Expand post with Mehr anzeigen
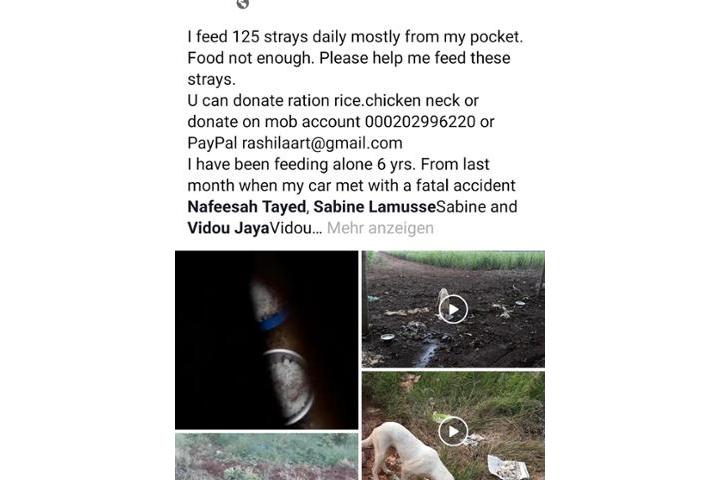 click(380, 228)
